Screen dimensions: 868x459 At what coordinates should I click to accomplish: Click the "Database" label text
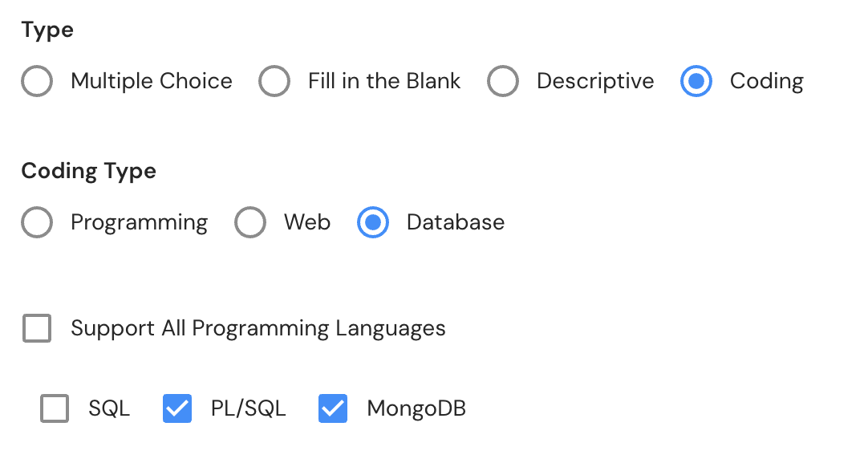coord(456,222)
